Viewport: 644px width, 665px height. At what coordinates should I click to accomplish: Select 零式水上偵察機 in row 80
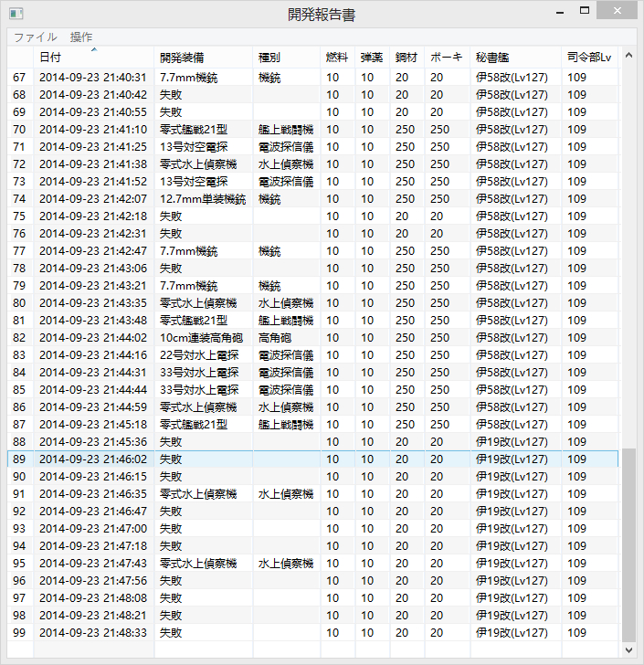(198, 303)
